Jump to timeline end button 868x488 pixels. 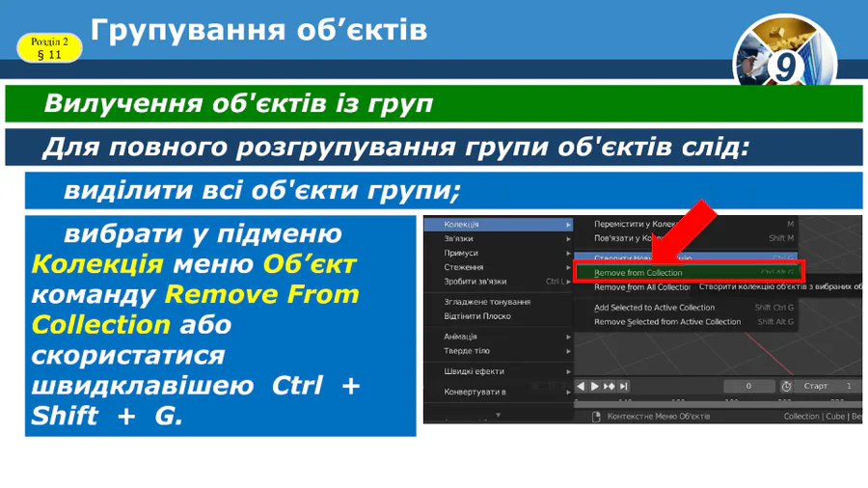tap(624, 387)
